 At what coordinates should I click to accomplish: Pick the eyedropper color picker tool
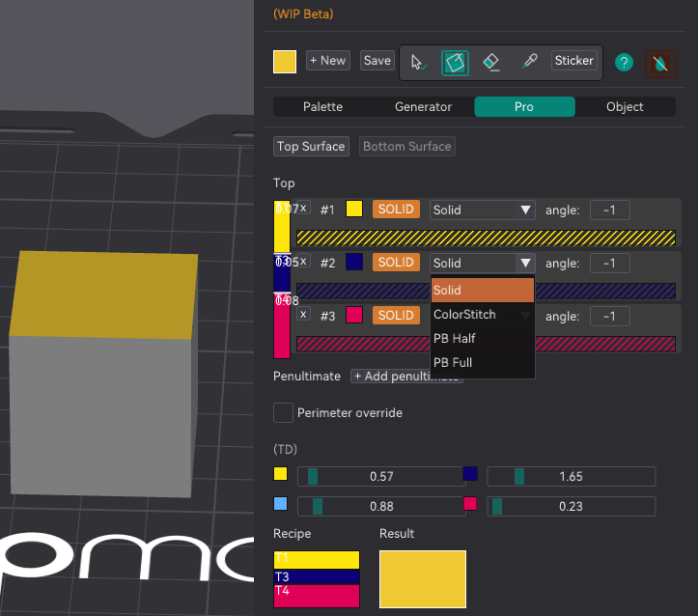(529, 62)
